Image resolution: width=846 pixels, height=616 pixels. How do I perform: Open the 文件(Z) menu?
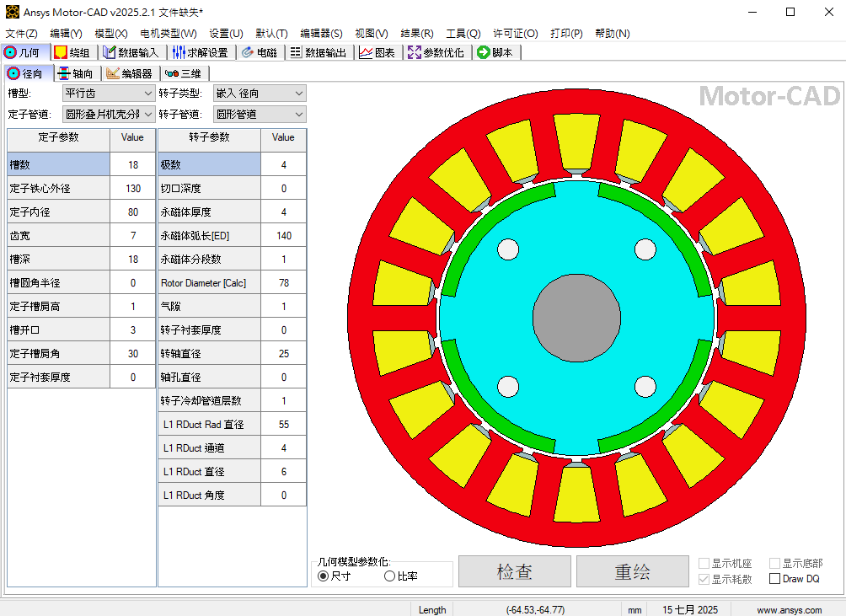[x=21, y=34]
